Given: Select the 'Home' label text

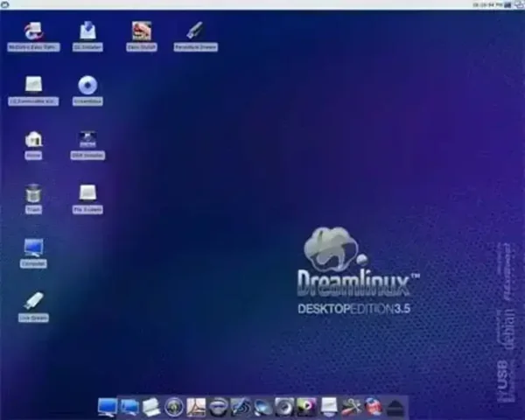Looking at the screenshot, I should (x=33, y=156).
